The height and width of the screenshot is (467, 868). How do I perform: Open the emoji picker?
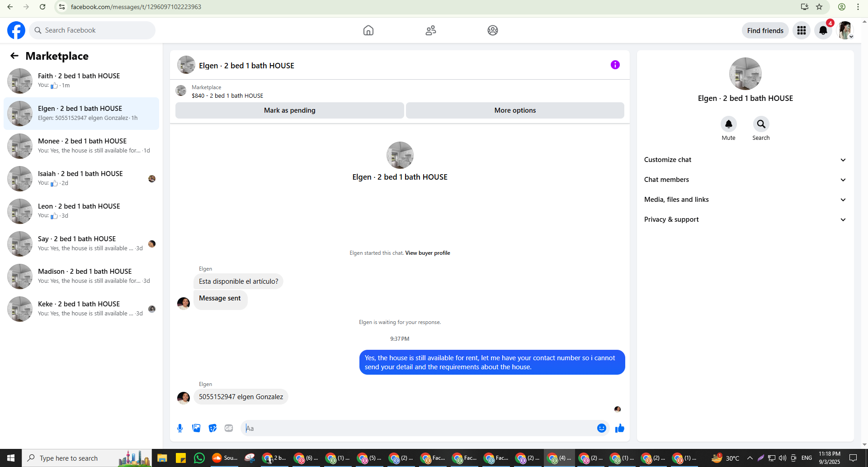(602, 428)
